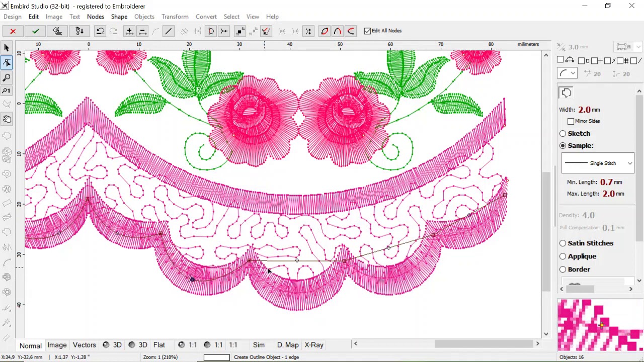Expand the curve type dropdown arrow
644x362 pixels.
(573, 74)
